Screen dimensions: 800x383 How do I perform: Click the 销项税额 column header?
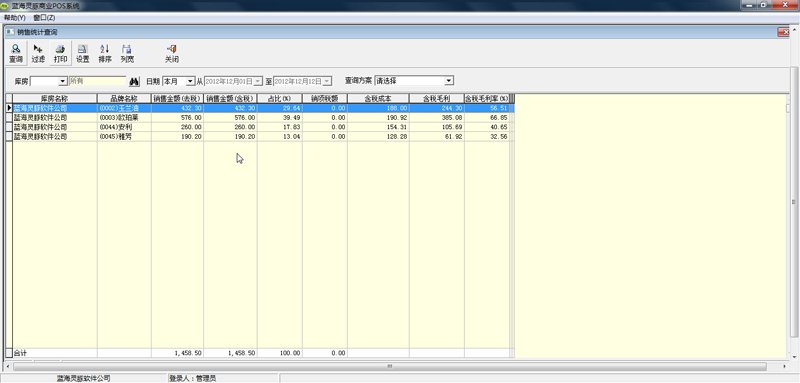324,98
